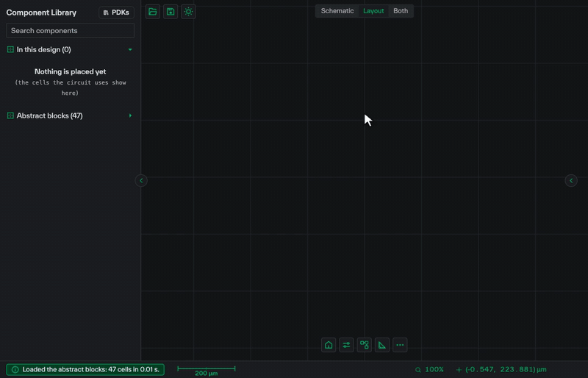Select the ruler measure tool icon

(382, 345)
